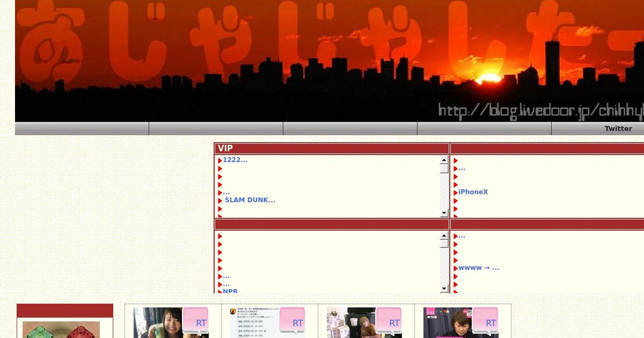
Task: Open the '...' link directly above SLAM DUNK
Action: (226, 192)
